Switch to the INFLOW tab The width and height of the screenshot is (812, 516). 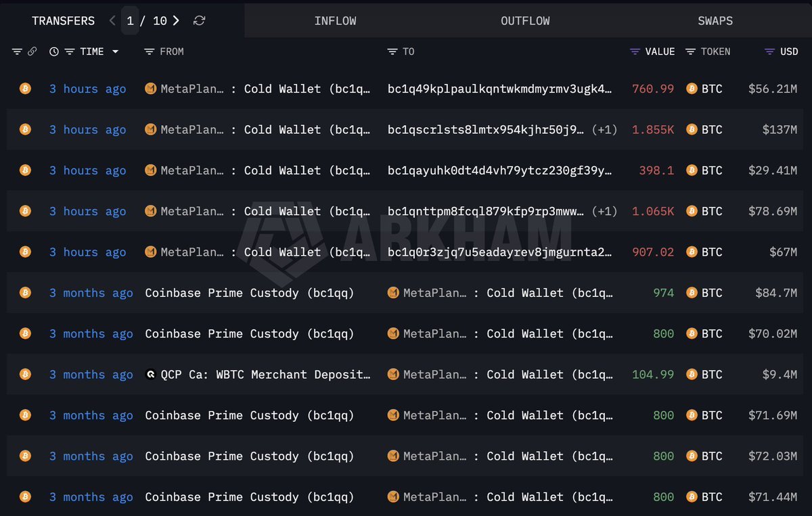(335, 20)
